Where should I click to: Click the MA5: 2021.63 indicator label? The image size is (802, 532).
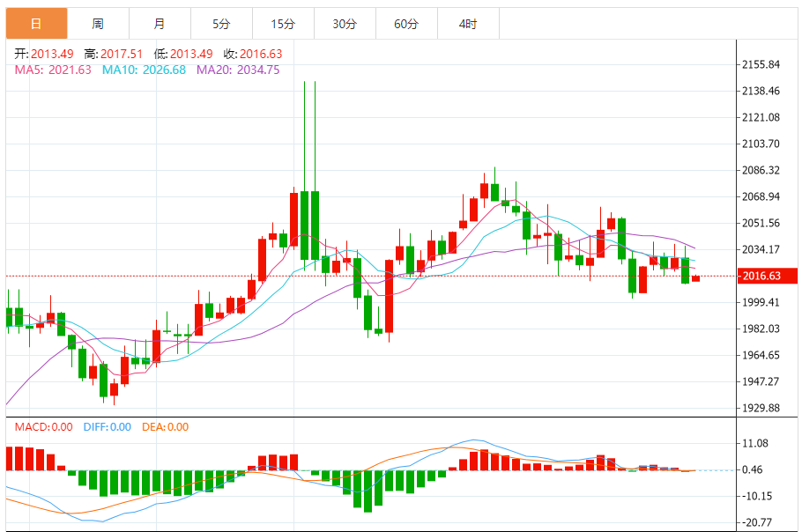(x=53, y=70)
